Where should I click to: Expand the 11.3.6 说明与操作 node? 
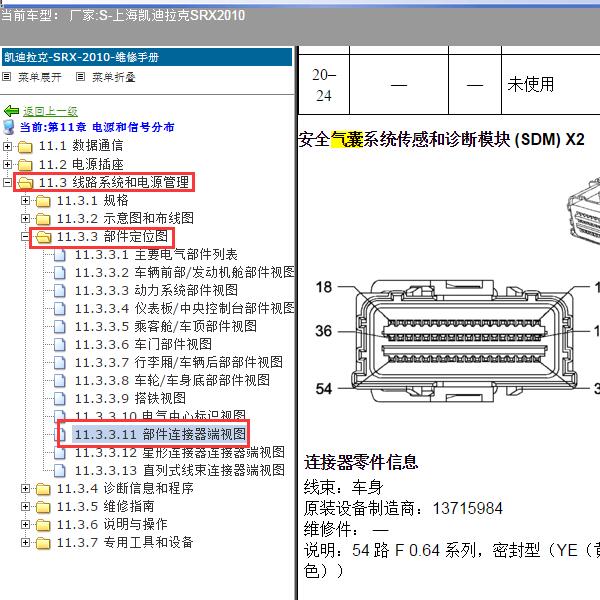pyautogui.click(x=25, y=524)
